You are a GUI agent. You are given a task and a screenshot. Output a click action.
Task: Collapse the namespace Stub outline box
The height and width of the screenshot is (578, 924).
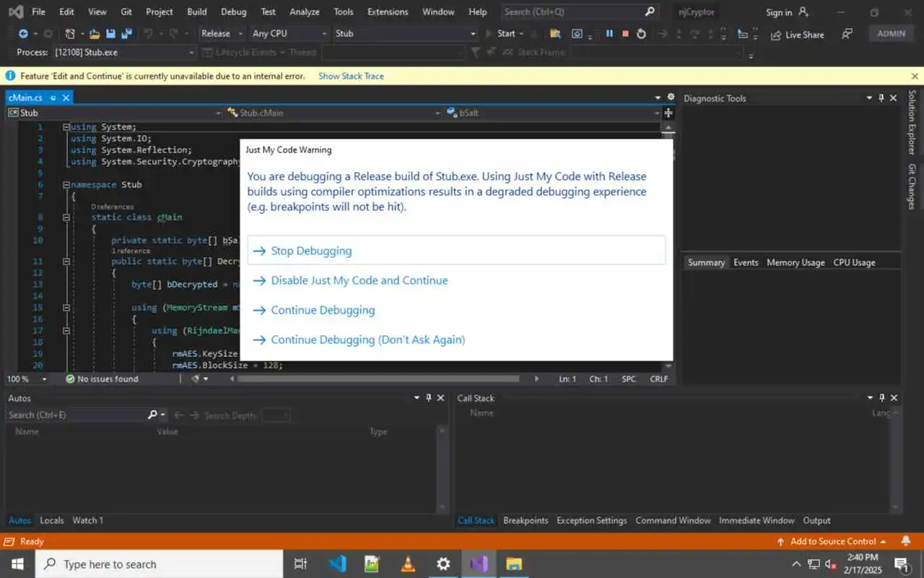point(66,185)
